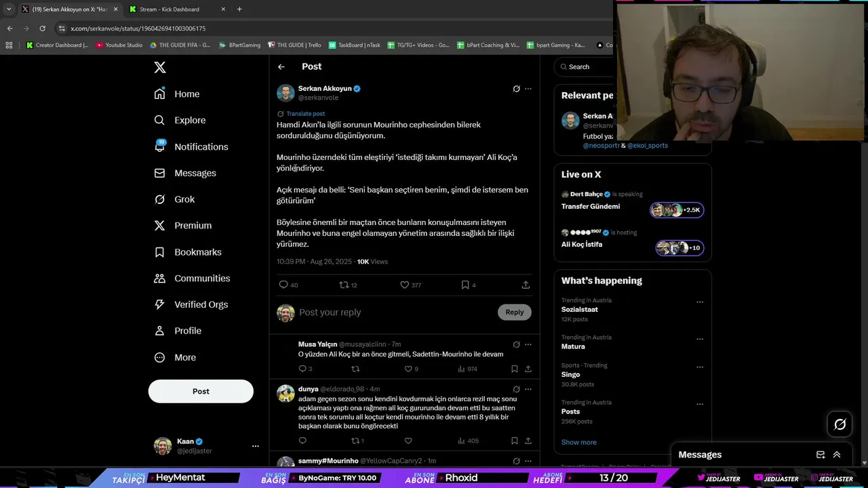Open account menu dots next to Kaan
Viewport: 868px width, 488px height.
pos(256,446)
